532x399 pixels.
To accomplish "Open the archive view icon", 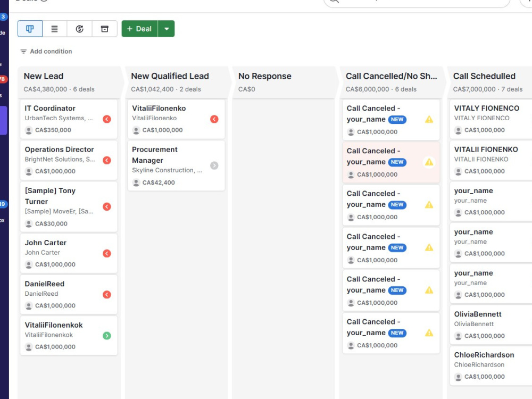I will 104,29.
